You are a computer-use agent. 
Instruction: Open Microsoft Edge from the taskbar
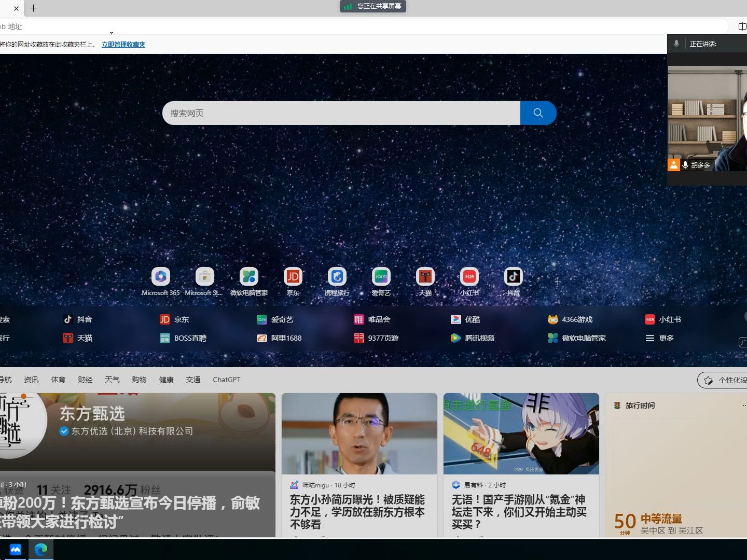[41, 549]
